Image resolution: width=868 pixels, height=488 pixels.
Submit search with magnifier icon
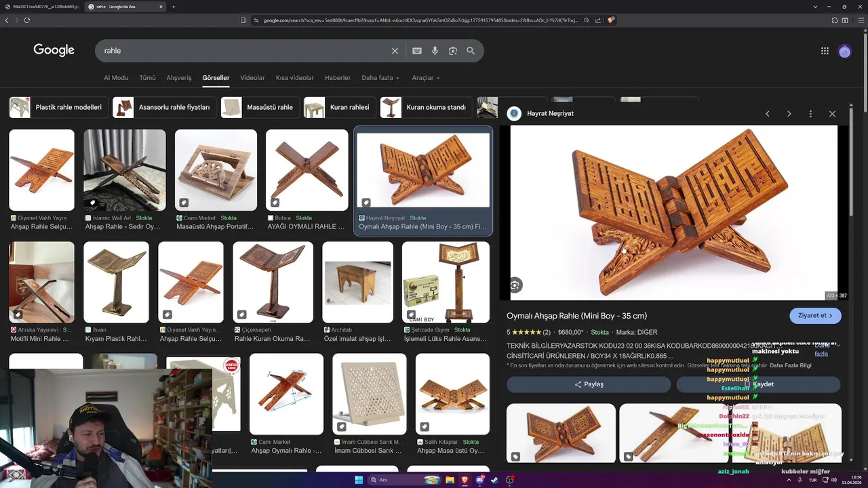tap(471, 51)
